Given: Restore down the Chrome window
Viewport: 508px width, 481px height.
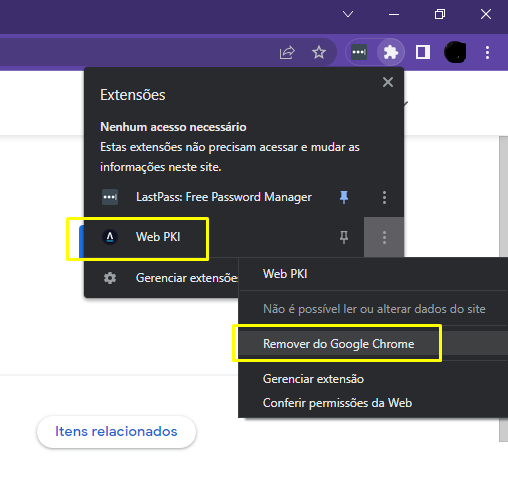Looking at the screenshot, I should 440,14.
